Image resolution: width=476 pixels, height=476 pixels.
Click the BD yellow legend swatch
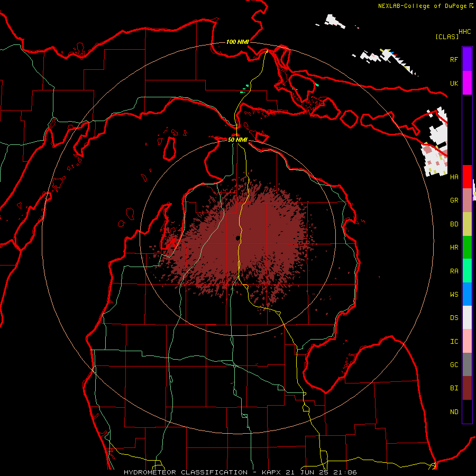pos(467,224)
